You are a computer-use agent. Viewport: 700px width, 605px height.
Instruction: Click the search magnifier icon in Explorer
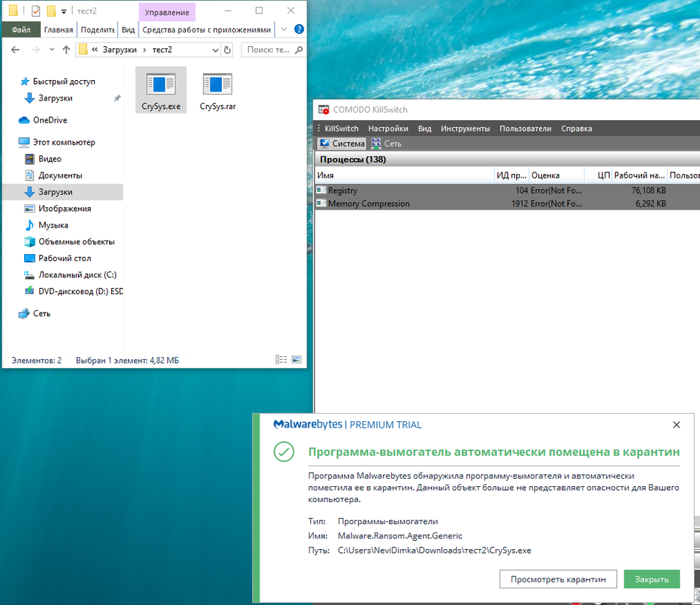pyautogui.click(x=299, y=49)
